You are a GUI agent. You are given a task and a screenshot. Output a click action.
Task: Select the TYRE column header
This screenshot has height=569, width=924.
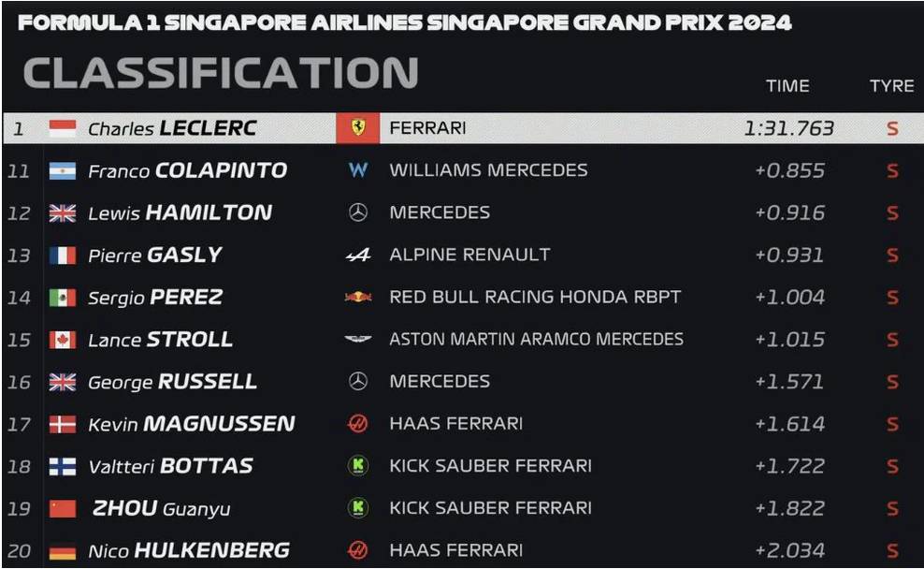[891, 86]
